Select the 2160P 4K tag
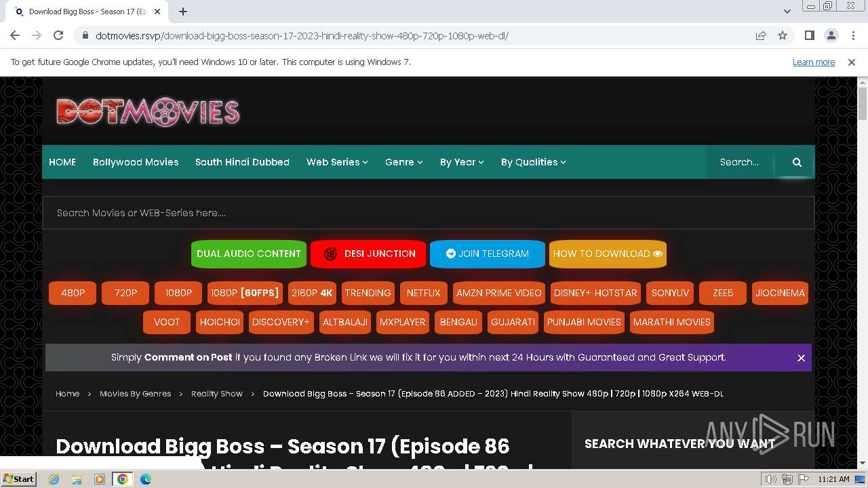 click(x=312, y=293)
